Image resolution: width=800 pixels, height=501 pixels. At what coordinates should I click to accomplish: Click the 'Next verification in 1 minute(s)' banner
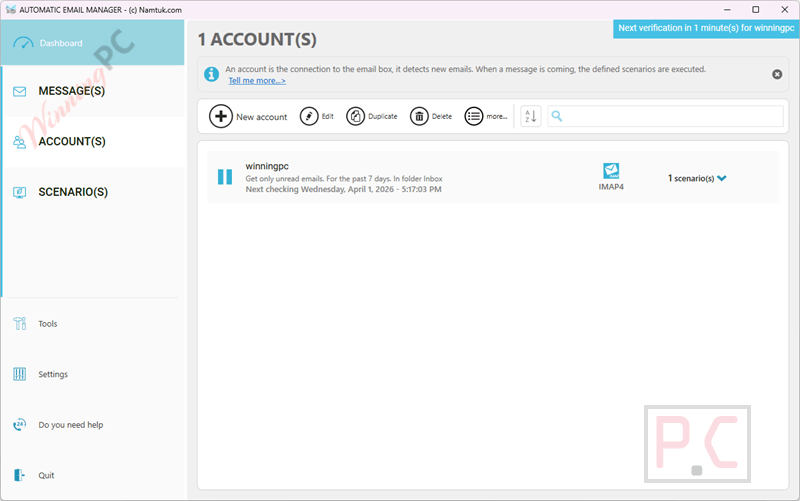click(x=706, y=28)
